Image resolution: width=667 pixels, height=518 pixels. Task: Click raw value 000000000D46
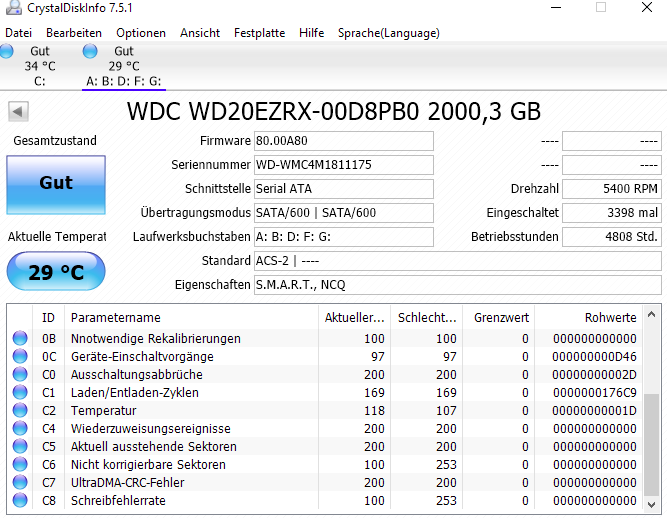coord(595,356)
